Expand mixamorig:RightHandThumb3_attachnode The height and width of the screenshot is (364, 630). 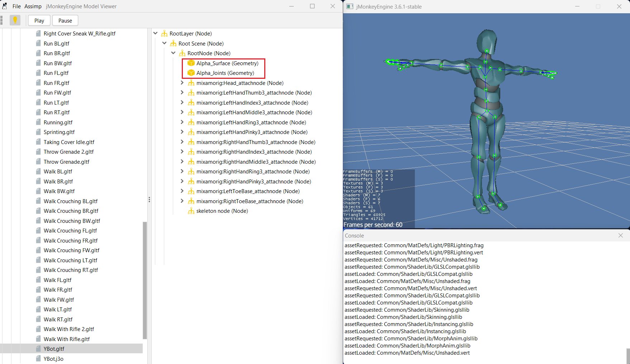coord(182,142)
